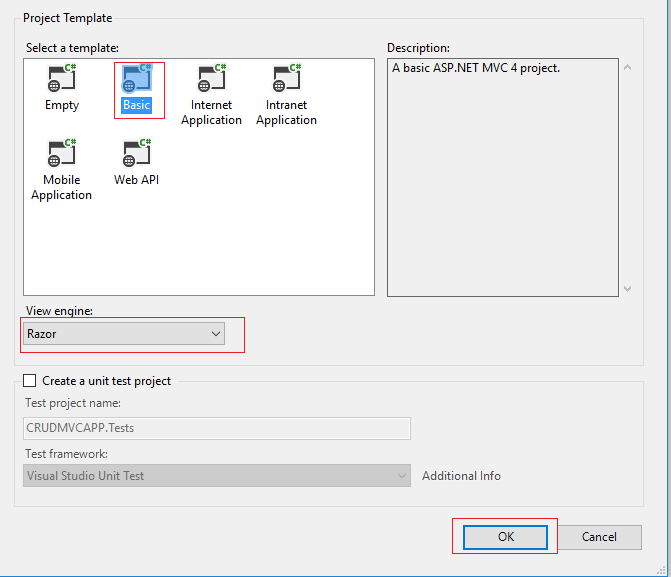
Task: Select the Web API template icon
Action: (136, 154)
